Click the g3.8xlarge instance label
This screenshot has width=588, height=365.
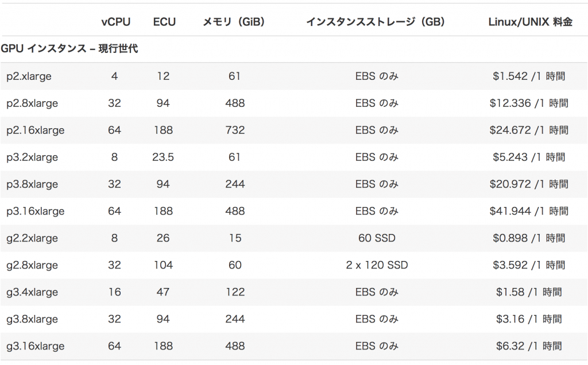coord(32,320)
